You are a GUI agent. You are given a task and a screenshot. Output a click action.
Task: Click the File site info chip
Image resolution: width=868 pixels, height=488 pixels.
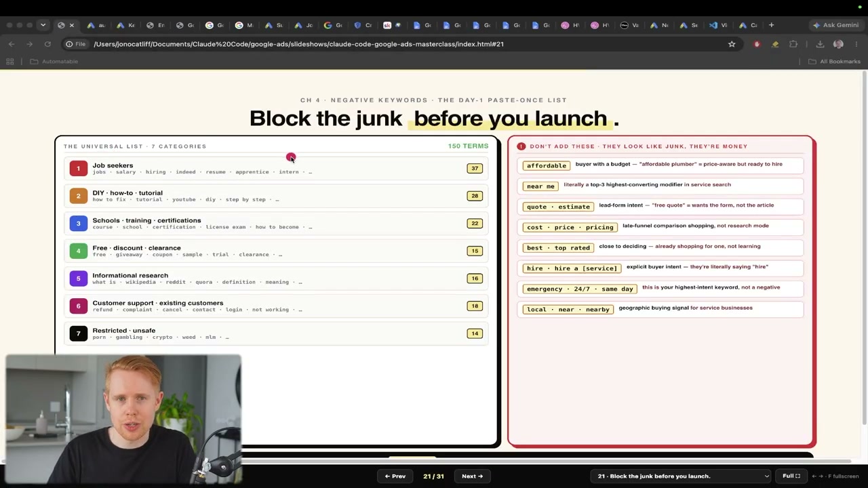tap(75, 44)
